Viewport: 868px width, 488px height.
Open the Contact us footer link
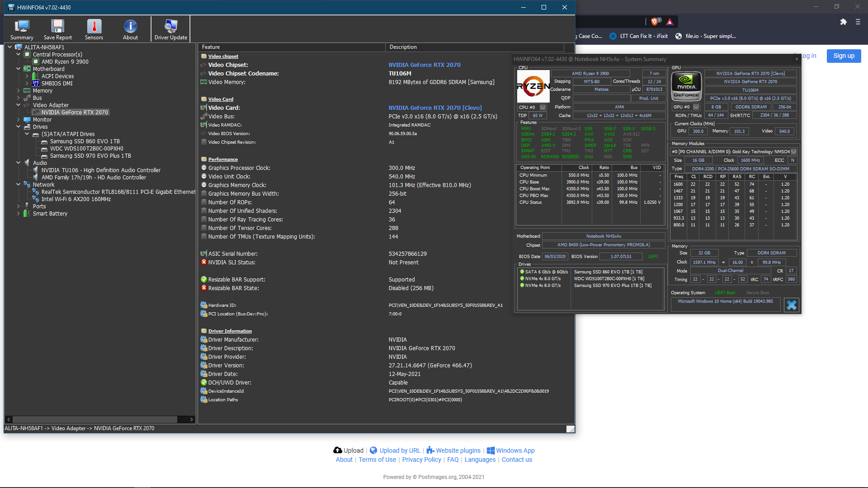click(517, 460)
